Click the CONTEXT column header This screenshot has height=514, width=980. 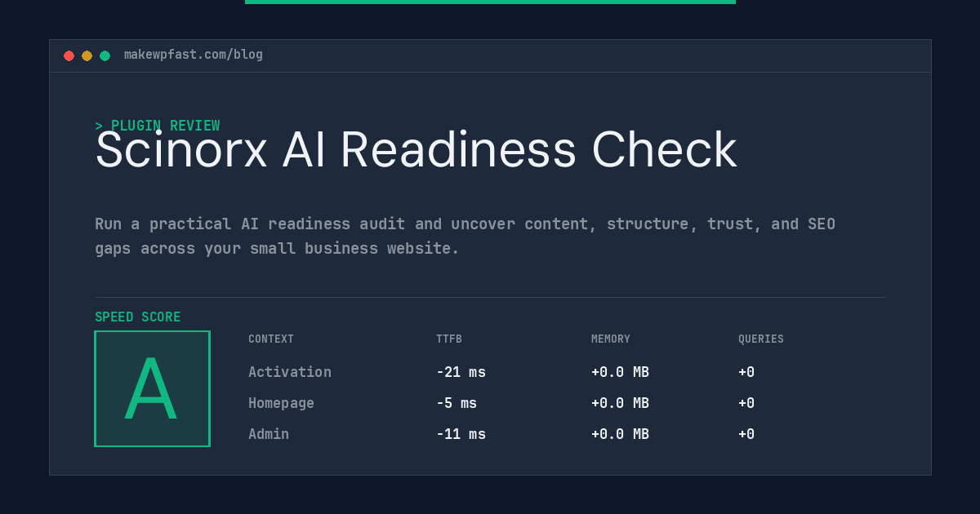pyautogui.click(x=271, y=339)
